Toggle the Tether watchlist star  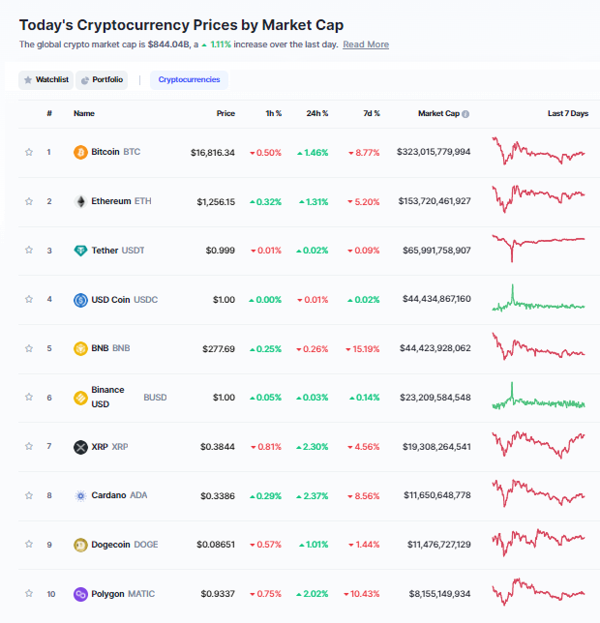(x=29, y=250)
